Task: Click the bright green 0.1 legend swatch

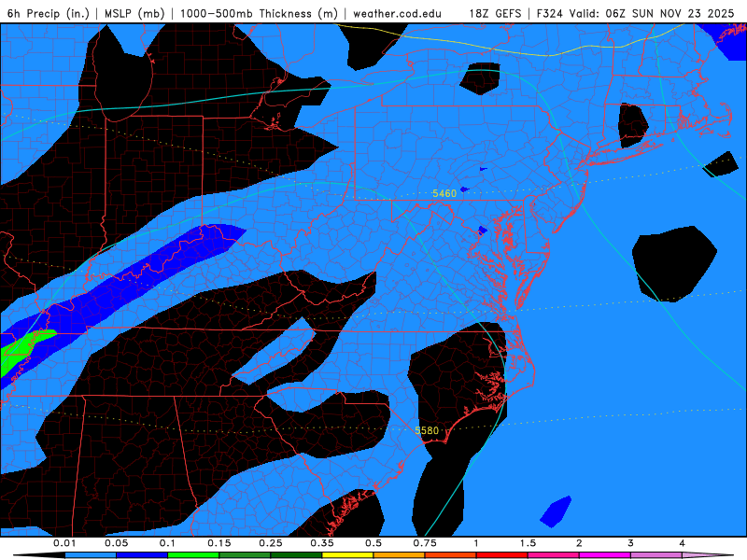Action: click(193, 555)
